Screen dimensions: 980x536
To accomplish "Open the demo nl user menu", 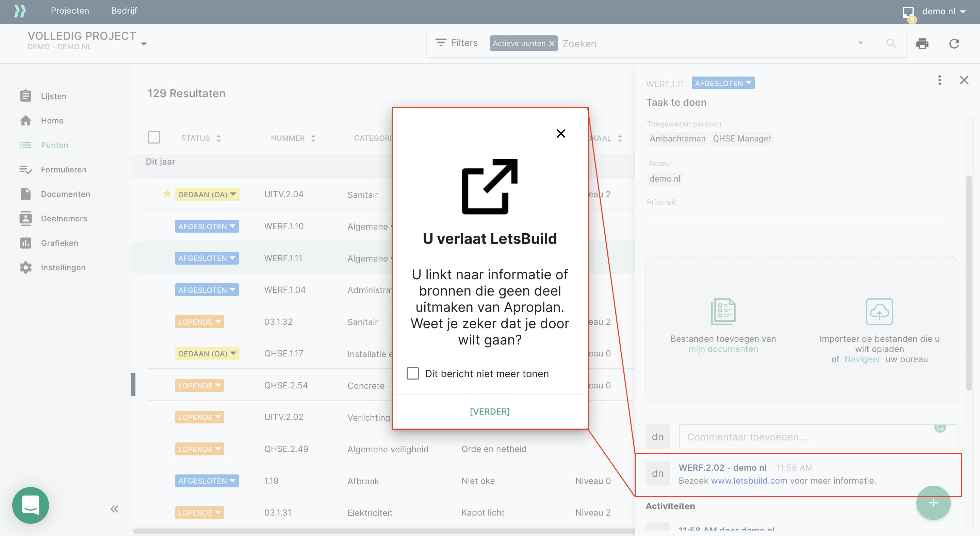I will click(944, 12).
